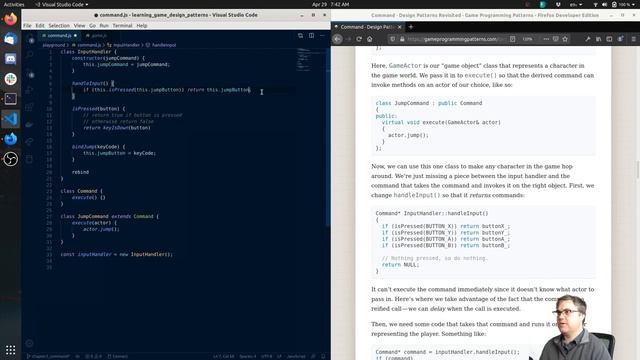Open Firefox page actions ellipsis menu
This screenshot has width=640, height=360.
click(x=546, y=39)
